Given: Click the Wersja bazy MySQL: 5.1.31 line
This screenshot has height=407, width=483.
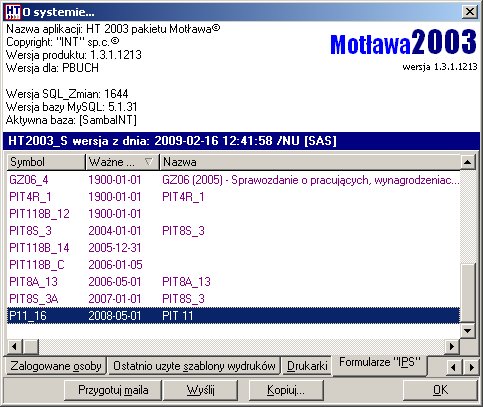Looking at the screenshot, I should pyautogui.click(x=72, y=107).
